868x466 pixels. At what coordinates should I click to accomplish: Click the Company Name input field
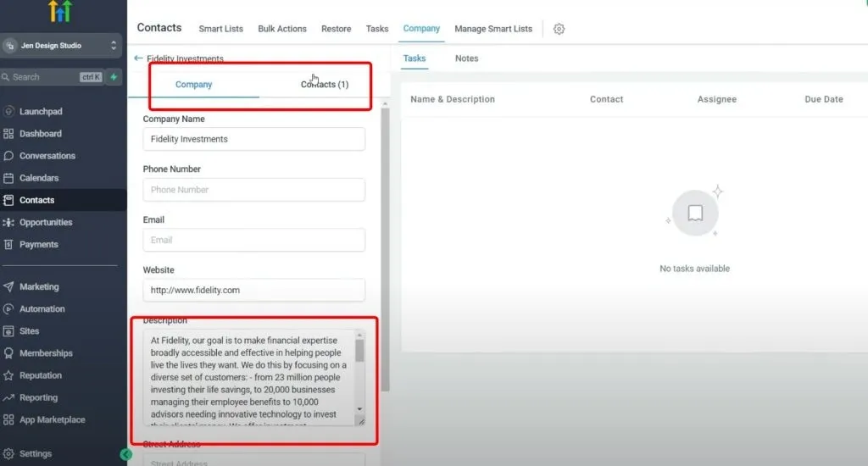[x=254, y=139]
